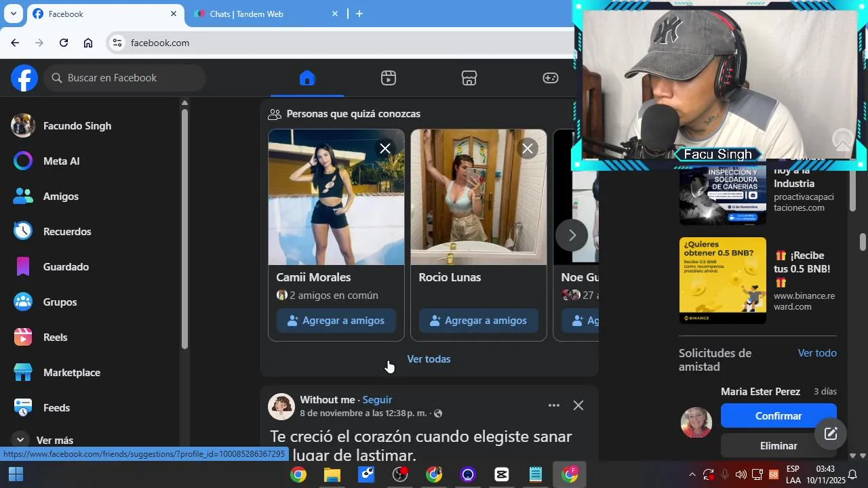Open OBS Studio from the taskbar
This screenshot has height=488, width=868.
(x=400, y=474)
